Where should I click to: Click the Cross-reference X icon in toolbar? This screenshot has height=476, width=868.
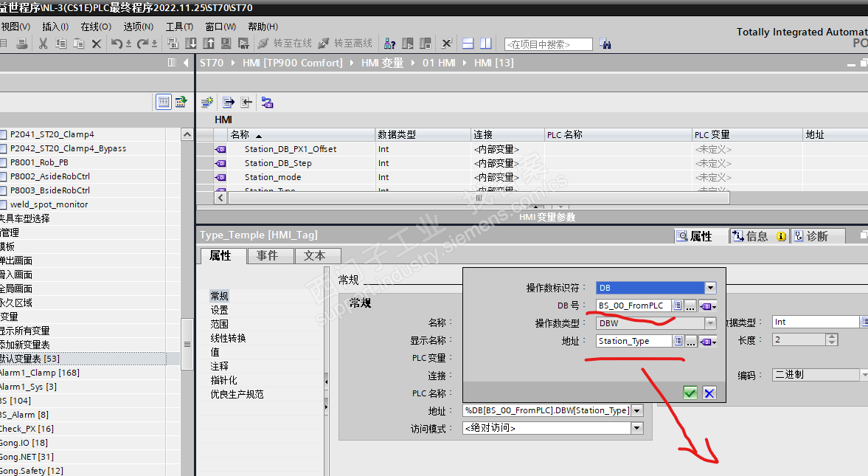point(447,44)
